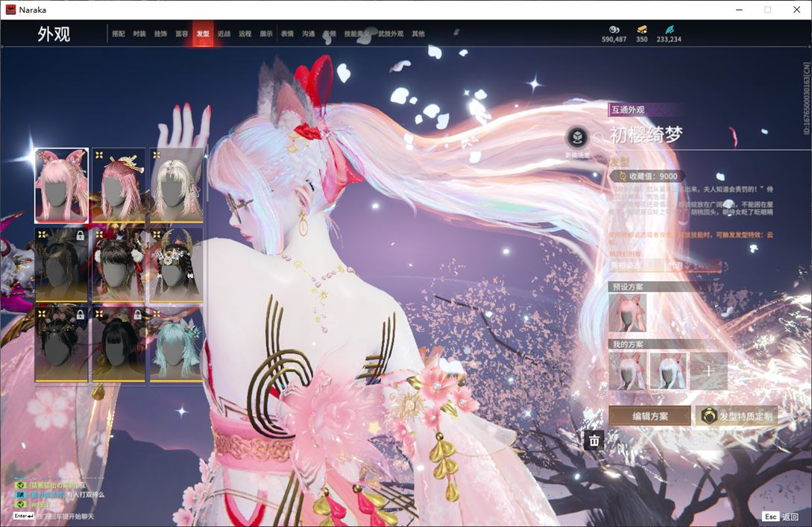Select the locked black straight-bangs hairstyle thumbnail
The image size is (812, 527).
coord(119,344)
